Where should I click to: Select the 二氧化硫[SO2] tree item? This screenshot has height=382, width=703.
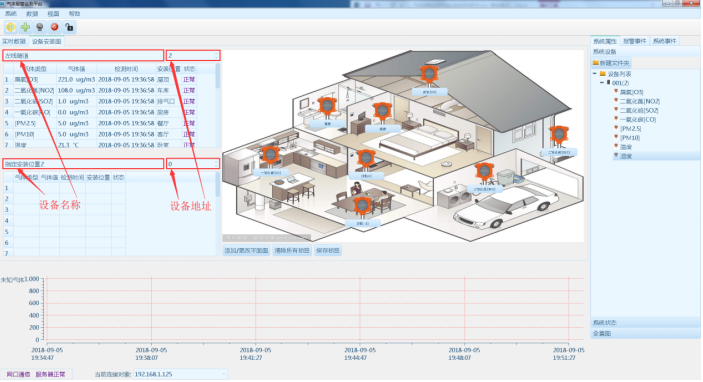click(639, 110)
